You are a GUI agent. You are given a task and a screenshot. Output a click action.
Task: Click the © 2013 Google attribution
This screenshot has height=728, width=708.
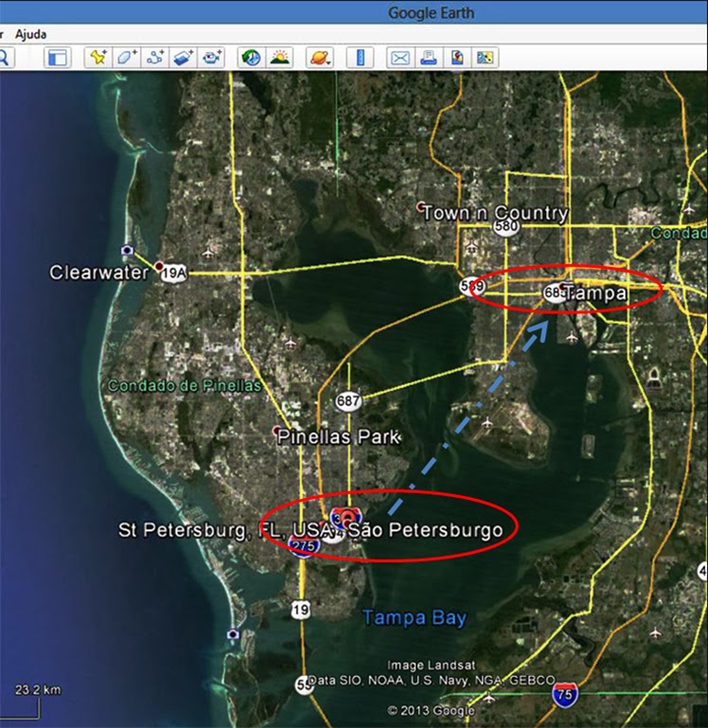point(431,710)
